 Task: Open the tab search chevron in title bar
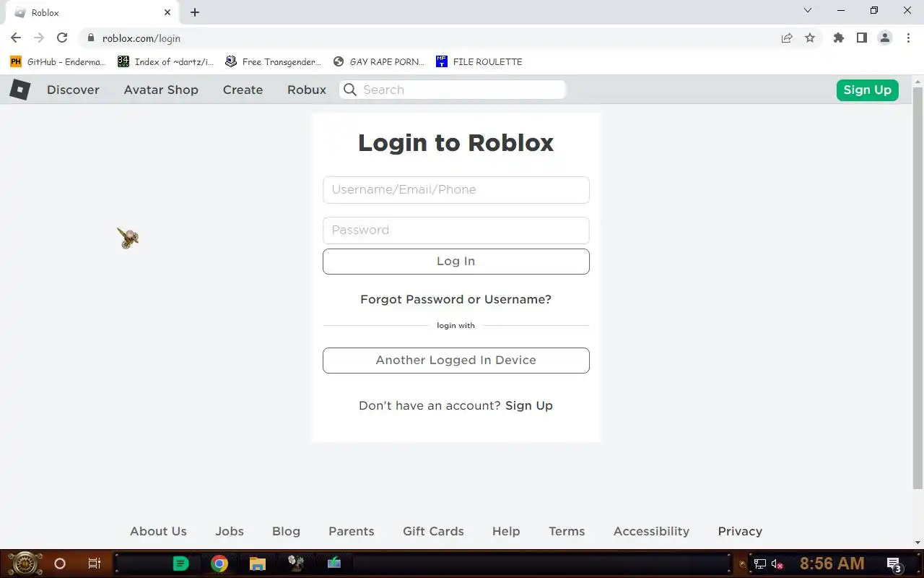tap(808, 11)
